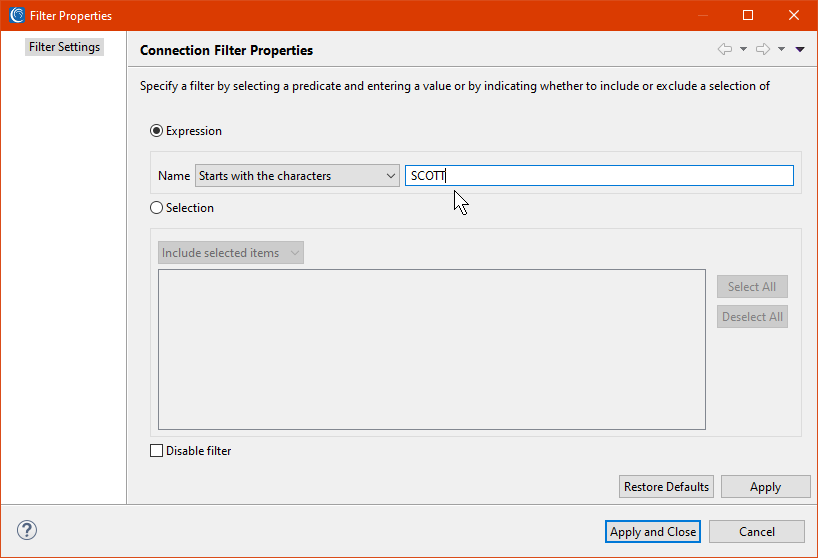Click the DBeaver app icon in title bar
Image resolution: width=818 pixels, height=558 pixels.
17,15
